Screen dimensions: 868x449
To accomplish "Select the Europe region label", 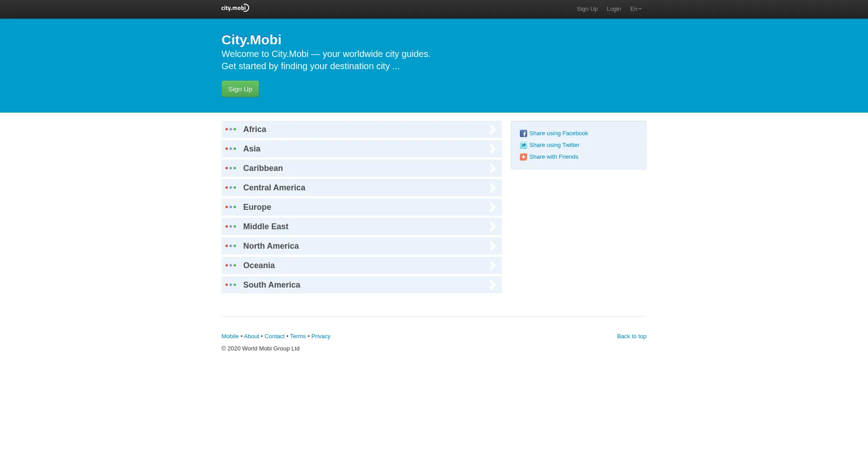I will (x=257, y=207).
